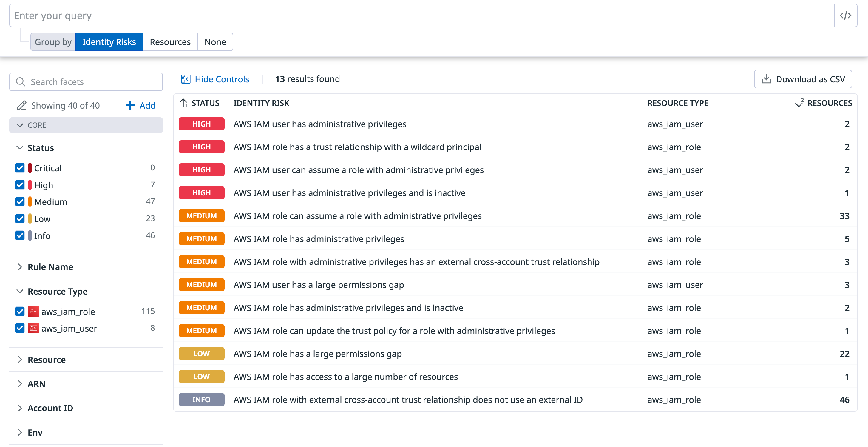Uncheck the Critical status filter
This screenshot has width=868, height=447.
coord(20,167)
